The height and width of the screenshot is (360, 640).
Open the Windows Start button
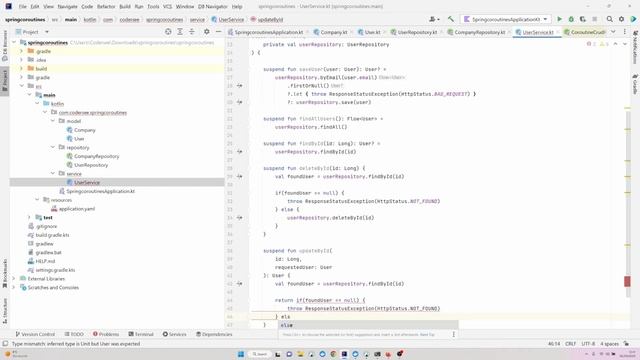241,354
